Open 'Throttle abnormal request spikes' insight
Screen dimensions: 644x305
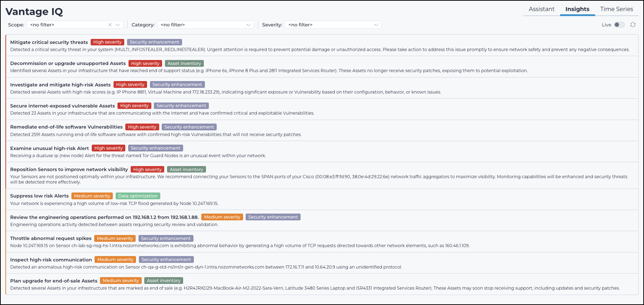(51, 239)
